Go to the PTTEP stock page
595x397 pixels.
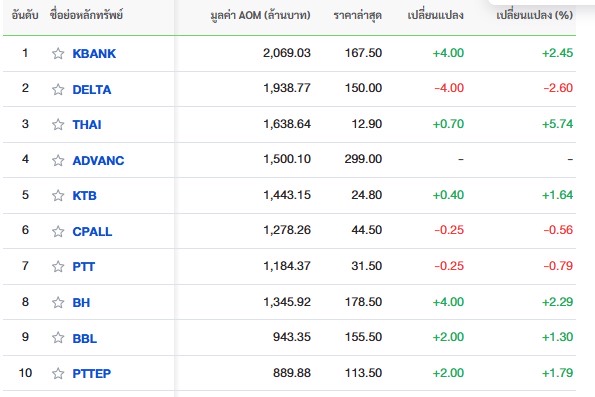(x=92, y=373)
